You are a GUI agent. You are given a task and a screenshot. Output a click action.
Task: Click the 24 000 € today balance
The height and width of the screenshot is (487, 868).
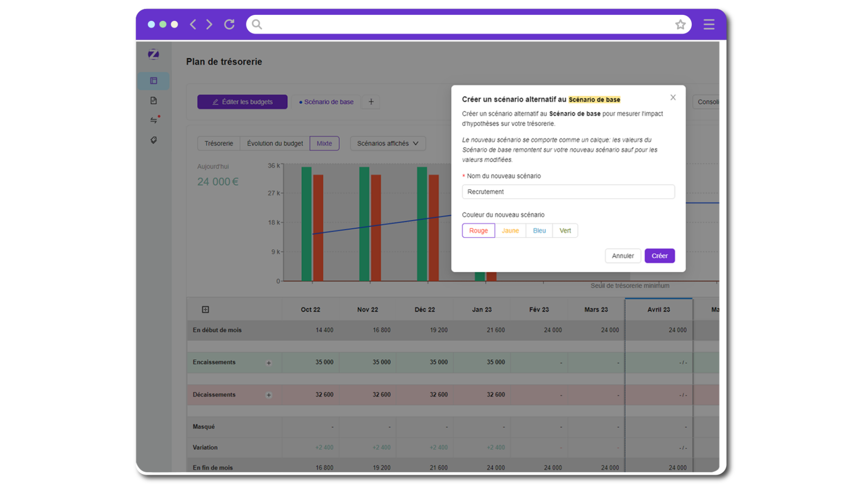[x=218, y=182]
